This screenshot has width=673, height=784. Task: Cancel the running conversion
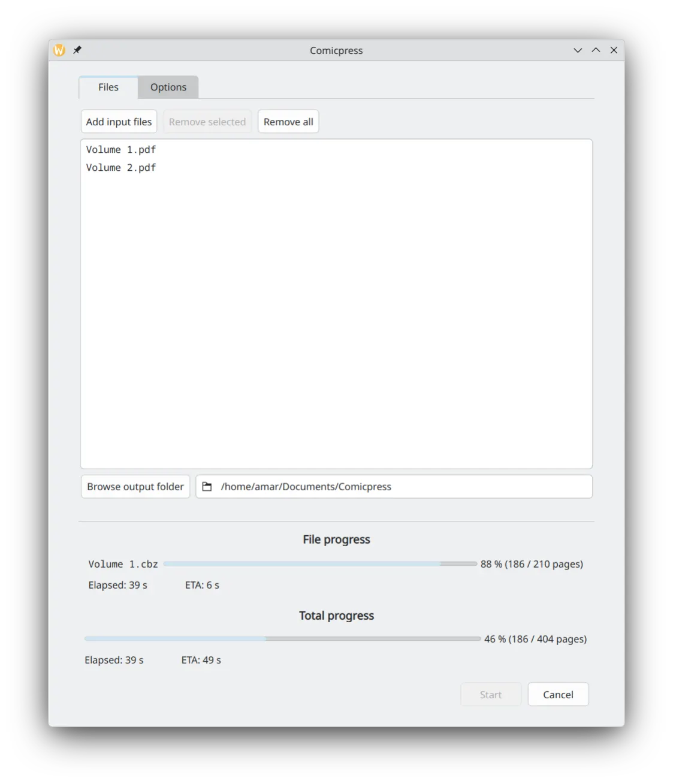tap(558, 695)
